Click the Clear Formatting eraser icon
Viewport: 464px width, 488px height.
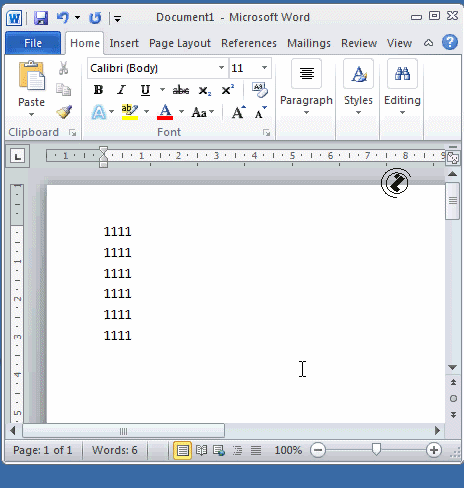260,90
